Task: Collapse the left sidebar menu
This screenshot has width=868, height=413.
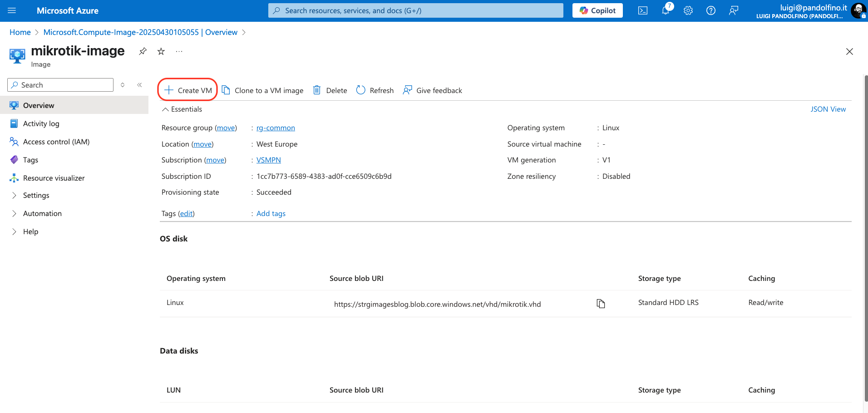Action: pos(139,85)
